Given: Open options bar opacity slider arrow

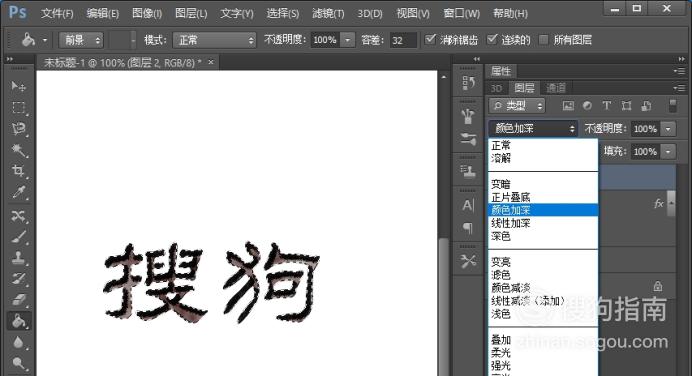Looking at the screenshot, I should click(348, 40).
